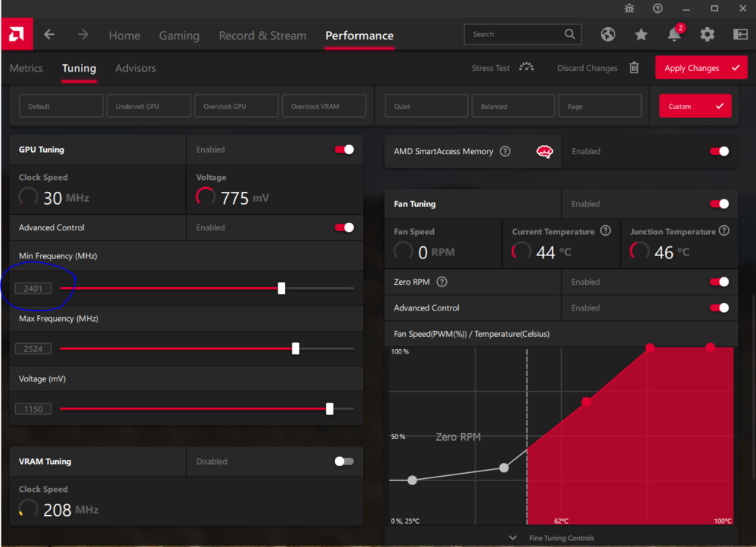Click the Stress Test gamepad icon
Viewport: 756px width, 547px height.
coord(526,67)
